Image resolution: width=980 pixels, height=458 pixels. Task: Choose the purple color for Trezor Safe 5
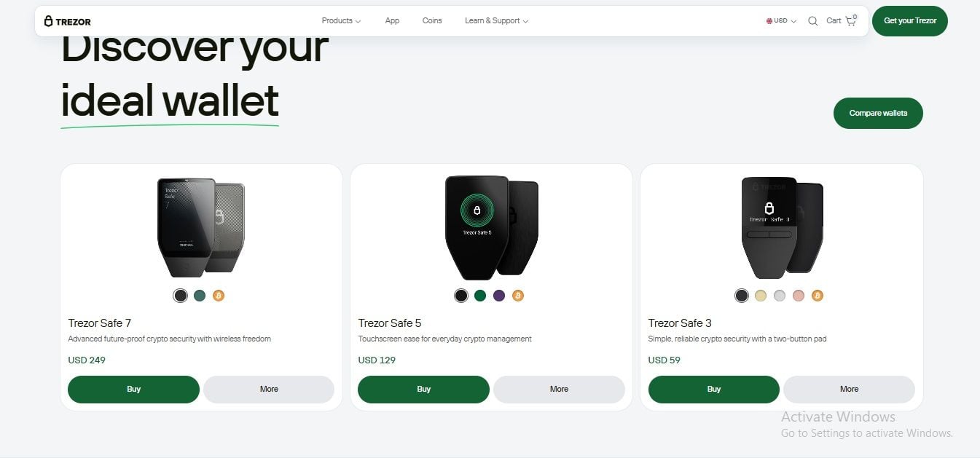pos(499,296)
